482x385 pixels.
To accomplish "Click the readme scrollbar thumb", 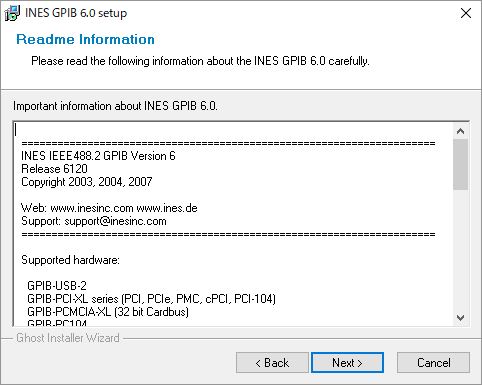I will pos(460,164).
